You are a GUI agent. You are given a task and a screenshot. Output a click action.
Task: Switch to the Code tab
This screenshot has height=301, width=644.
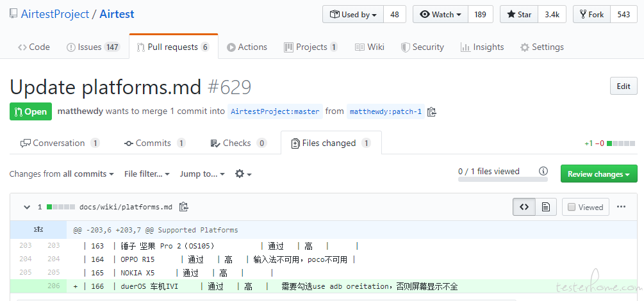pos(34,47)
